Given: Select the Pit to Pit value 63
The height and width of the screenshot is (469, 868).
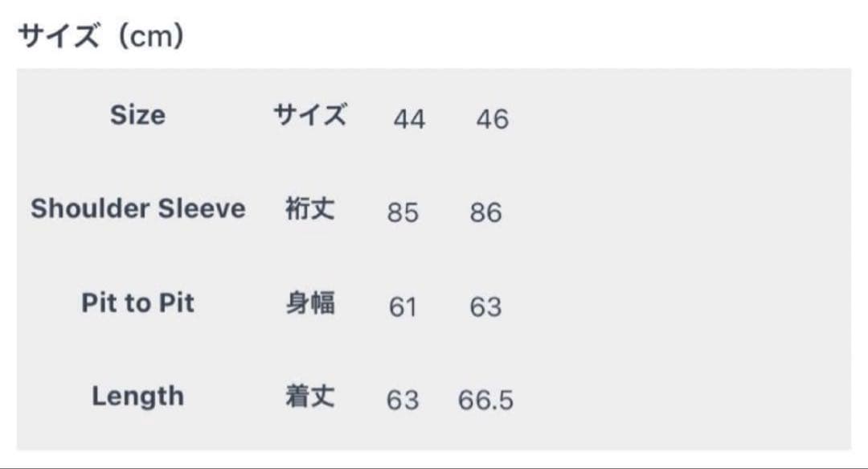Looking at the screenshot, I should click(485, 307).
